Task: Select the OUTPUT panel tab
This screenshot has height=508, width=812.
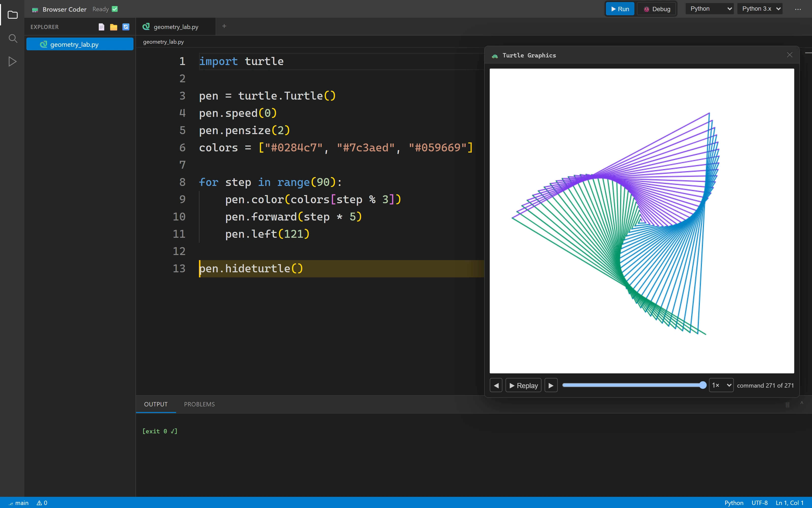Action: point(156,404)
